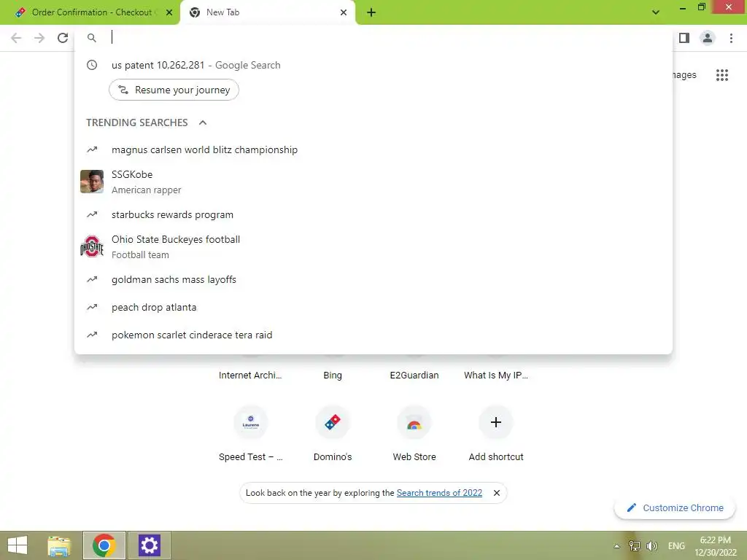Select goldman sachs mass layoffs suggestion
This screenshot has width=747, height=560.
373,279
